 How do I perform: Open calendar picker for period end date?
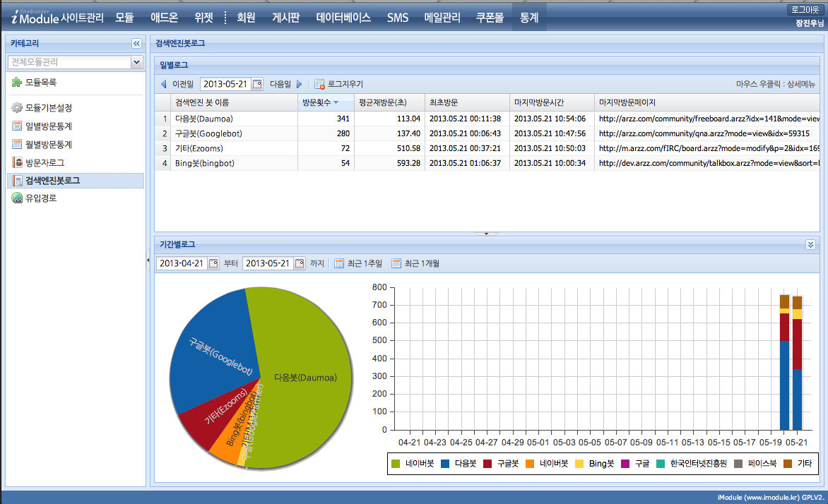click(300, 263)
